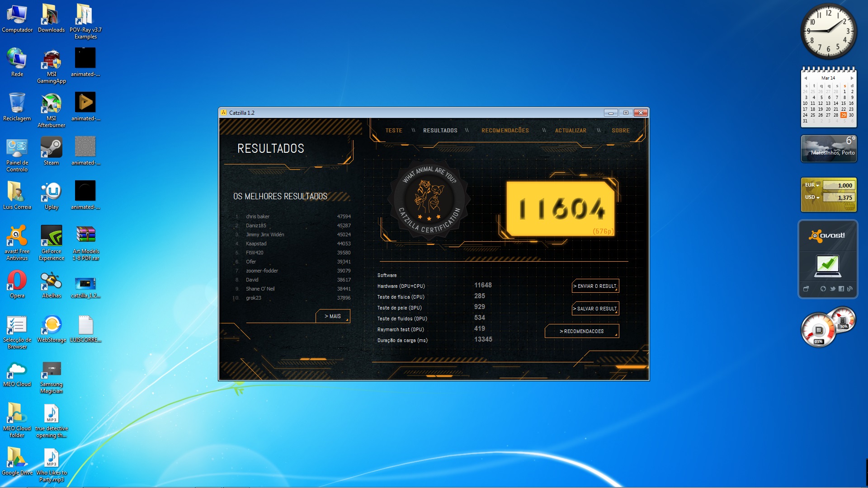Image resolution: width=868 pixels, height=488 pixels.
Task: Open Selecção de Browser shortcut
Action: [17, 332]
